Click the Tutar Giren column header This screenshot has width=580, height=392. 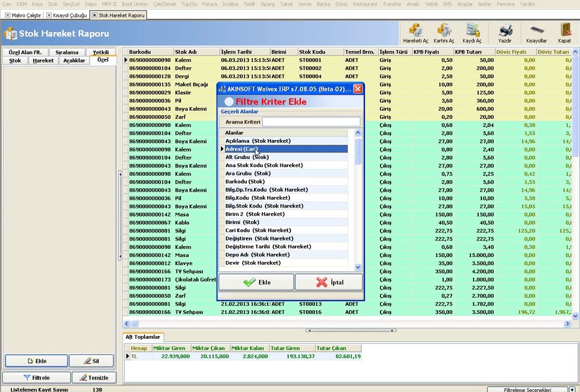point(292,348)
